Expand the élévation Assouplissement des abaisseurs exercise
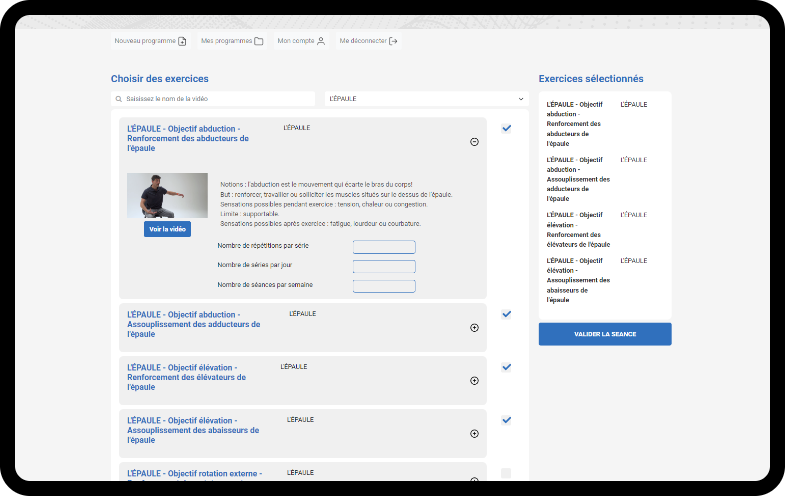The height and width of the screenshot is (496, 785). pos(474,433)
